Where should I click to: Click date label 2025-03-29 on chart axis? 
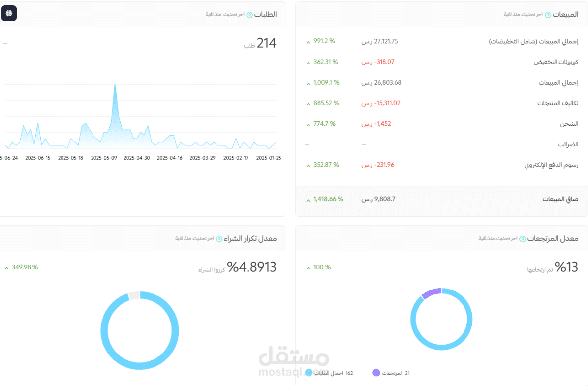203,158
